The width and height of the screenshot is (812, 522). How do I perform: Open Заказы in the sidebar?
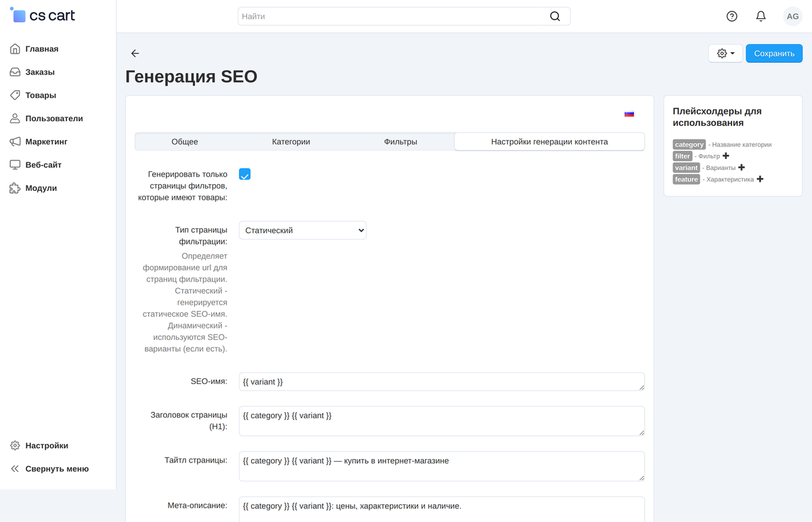point(40,72)
